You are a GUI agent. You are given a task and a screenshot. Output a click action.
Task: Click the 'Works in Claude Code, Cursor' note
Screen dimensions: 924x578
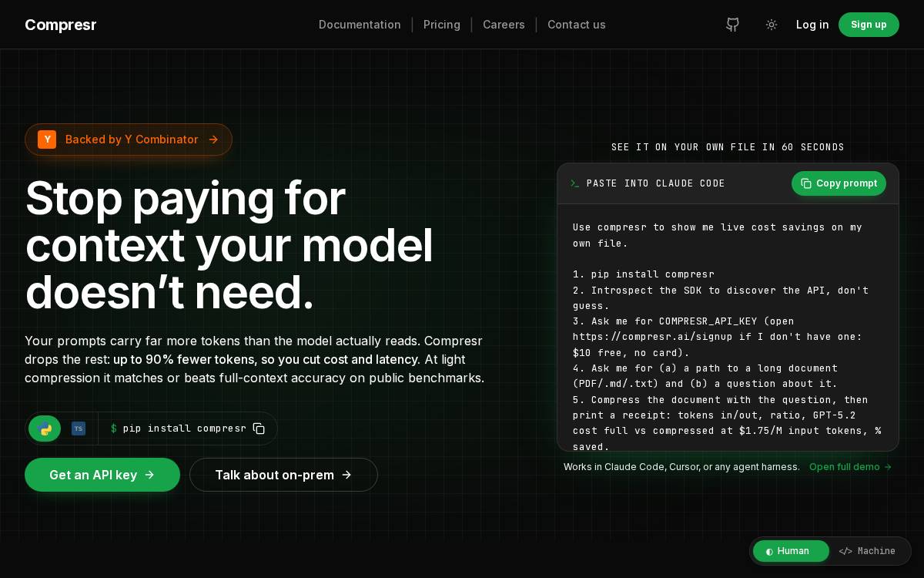(x=681, y=467)
